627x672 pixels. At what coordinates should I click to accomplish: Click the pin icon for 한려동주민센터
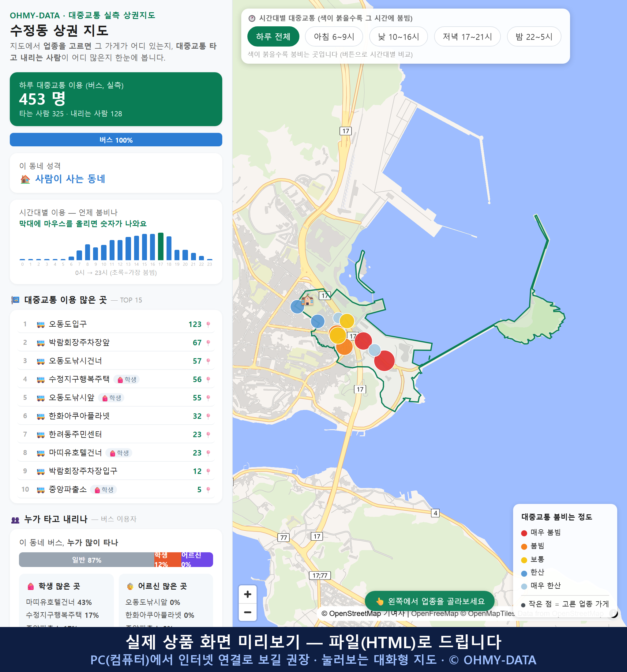(208, 434)
